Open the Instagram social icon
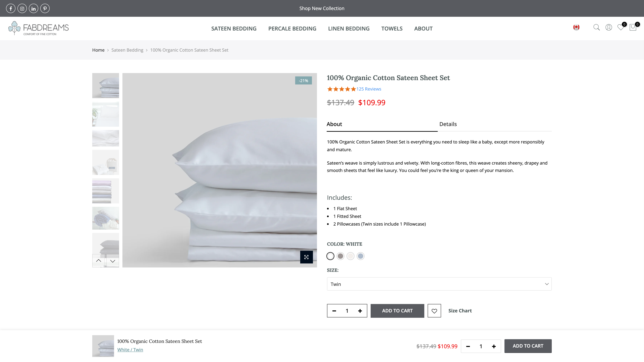 click(x=22, y=9)
